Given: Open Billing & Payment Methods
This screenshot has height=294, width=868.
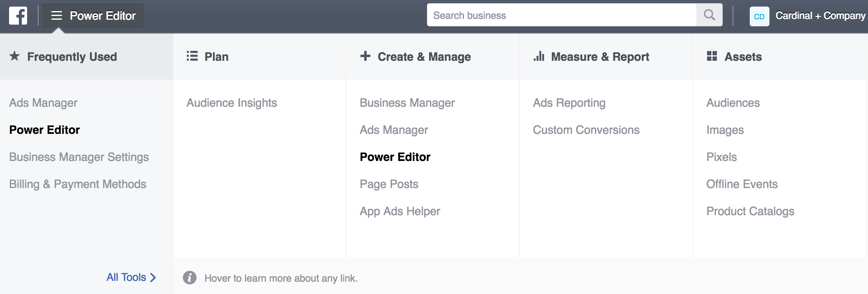Looking at the screenshot, I should 78,184.
